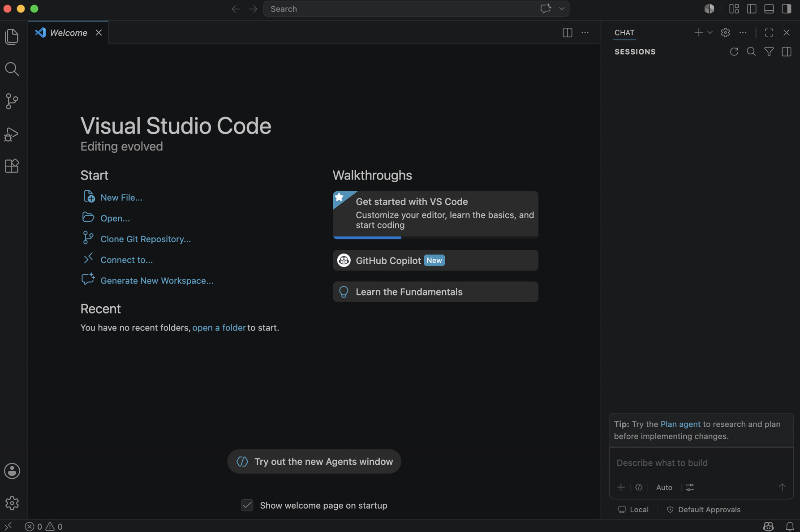Click the Open... link
Image resolution: width=800 pixels, height=532 pixels.
115,218
